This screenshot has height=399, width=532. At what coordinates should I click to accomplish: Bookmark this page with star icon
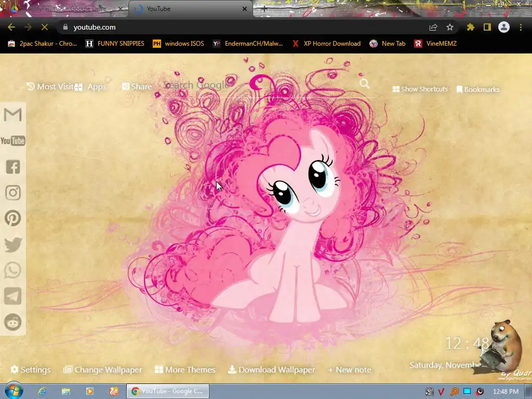coord(450,27)
